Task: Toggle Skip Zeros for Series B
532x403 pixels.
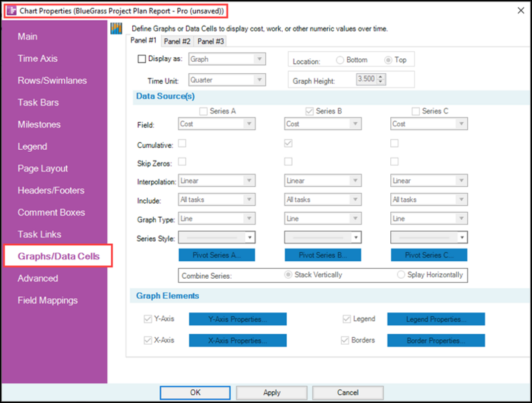Action: click(x=288, y=161)
